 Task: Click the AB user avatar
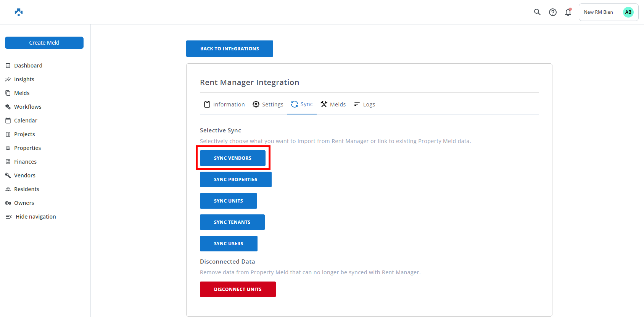click(x=628, y=12)
